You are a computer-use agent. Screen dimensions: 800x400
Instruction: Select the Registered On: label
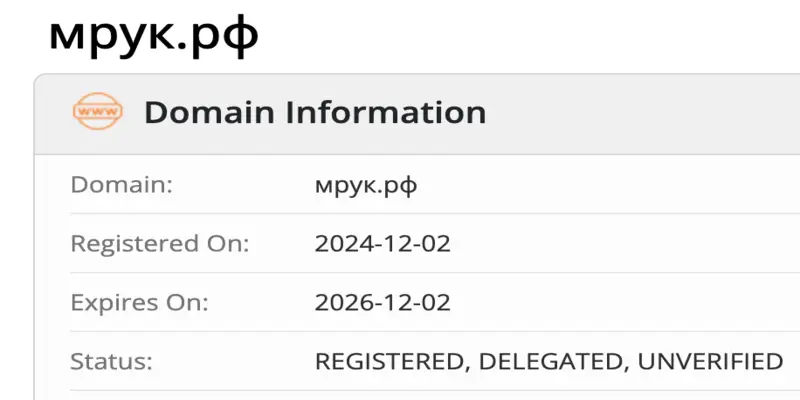(159, 243)
